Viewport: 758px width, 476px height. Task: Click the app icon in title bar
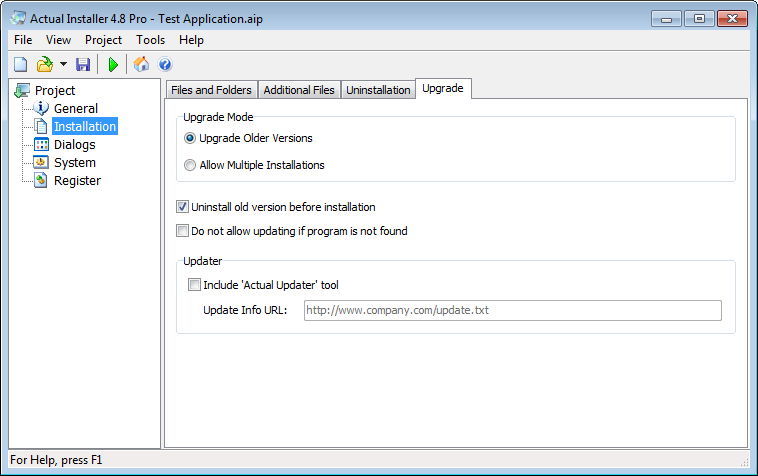point(18,18)
